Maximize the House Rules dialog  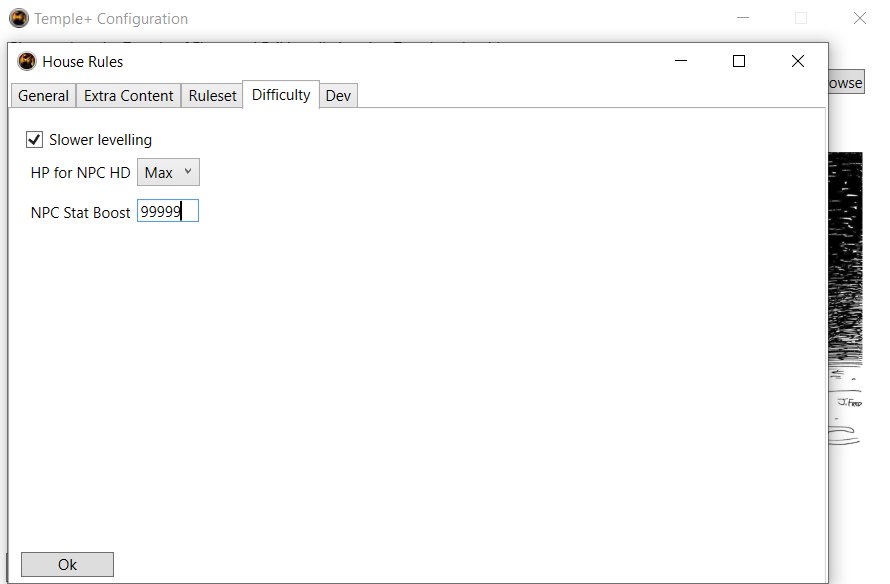739,62
